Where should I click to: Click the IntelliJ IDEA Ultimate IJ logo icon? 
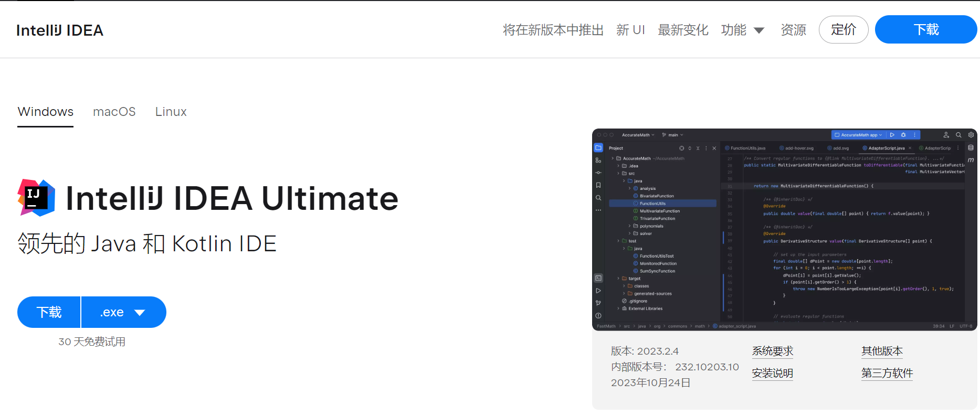click(36, 198)
